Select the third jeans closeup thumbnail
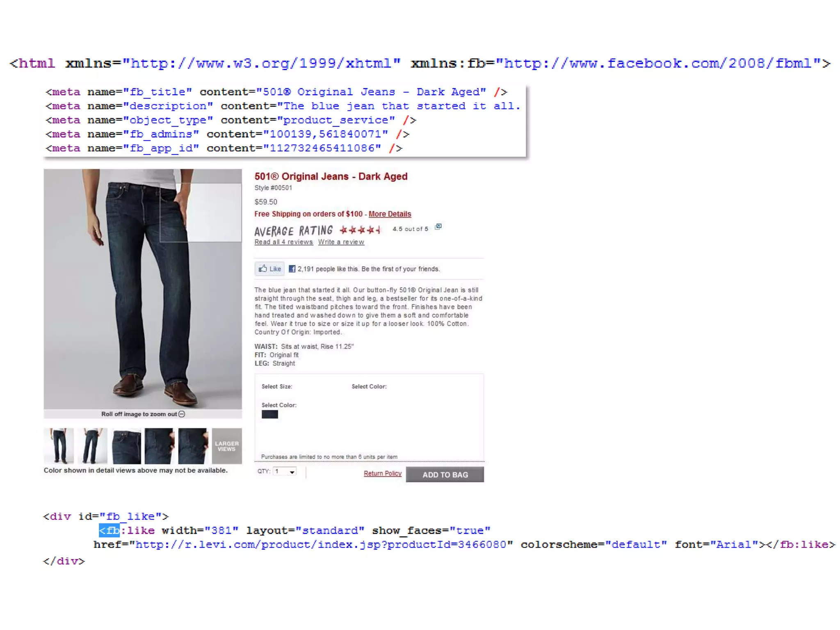This screenshot has width=840, height=630. point(126,446)
